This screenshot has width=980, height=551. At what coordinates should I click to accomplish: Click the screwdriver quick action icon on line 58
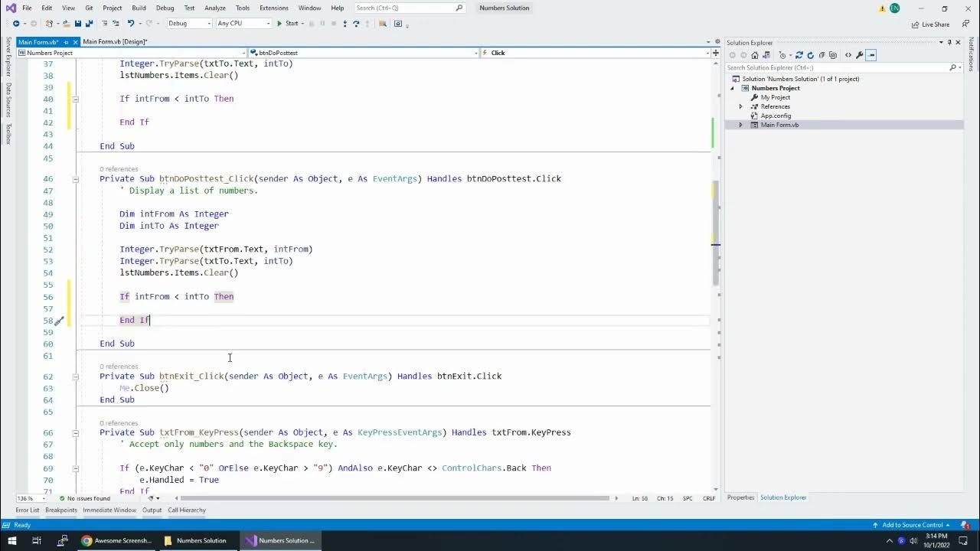pos(59,321)
